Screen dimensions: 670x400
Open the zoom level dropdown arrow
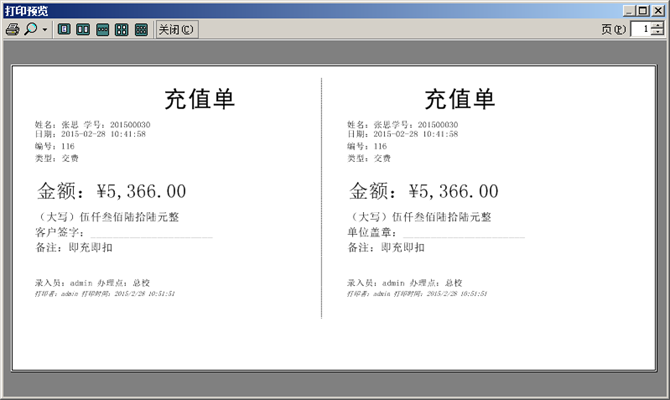coord(45,30)
